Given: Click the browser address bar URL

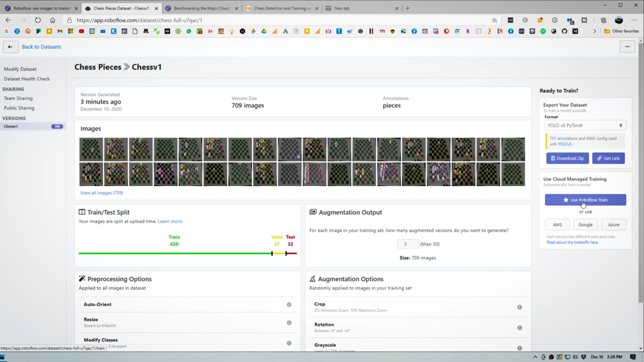Looking at the screenshot, I should click(x=139, y=20).
